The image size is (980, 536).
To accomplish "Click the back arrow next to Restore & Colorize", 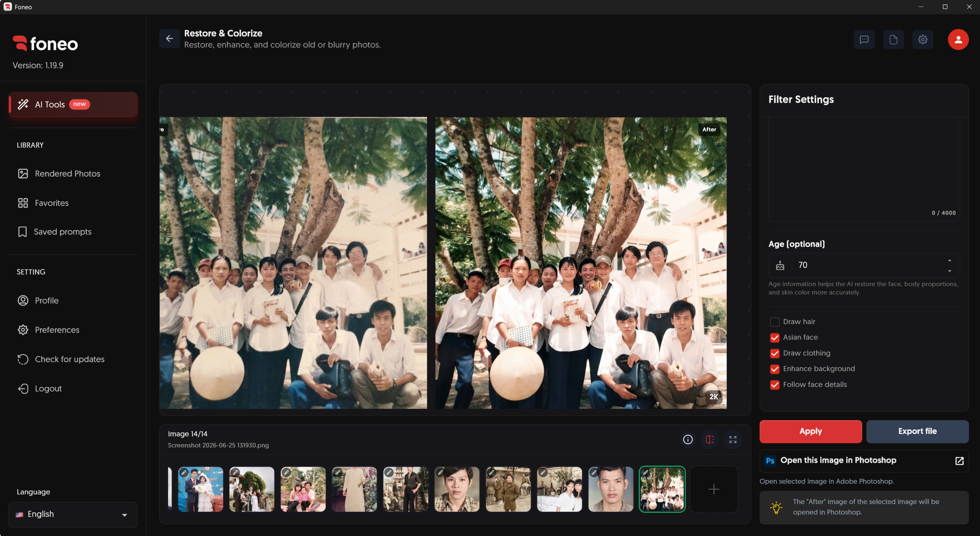I will point(169,39).
